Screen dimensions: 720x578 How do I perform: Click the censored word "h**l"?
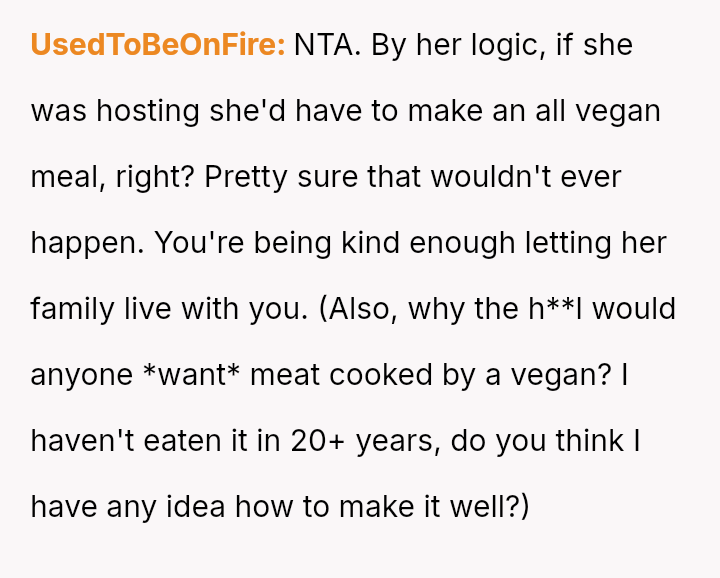pos(554,308)
